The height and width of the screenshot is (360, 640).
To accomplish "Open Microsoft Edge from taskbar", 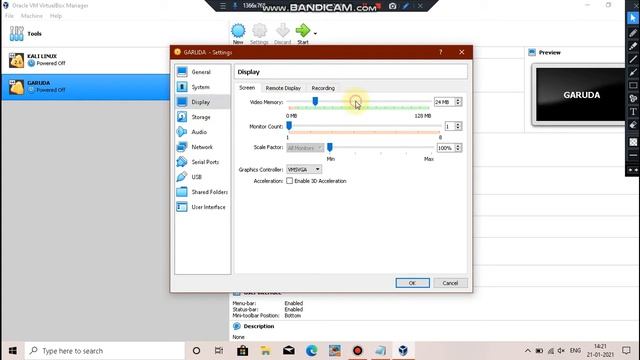I will (311, 351).
